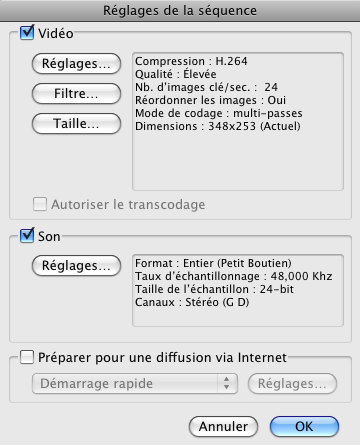
Task: Tick the Autoriser le transcodage checkbox
Action: coord(40,204)
